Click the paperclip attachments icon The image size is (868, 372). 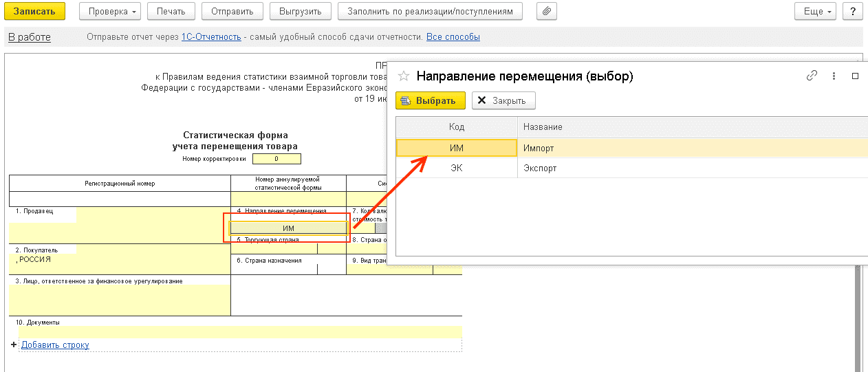coord(546,12)
